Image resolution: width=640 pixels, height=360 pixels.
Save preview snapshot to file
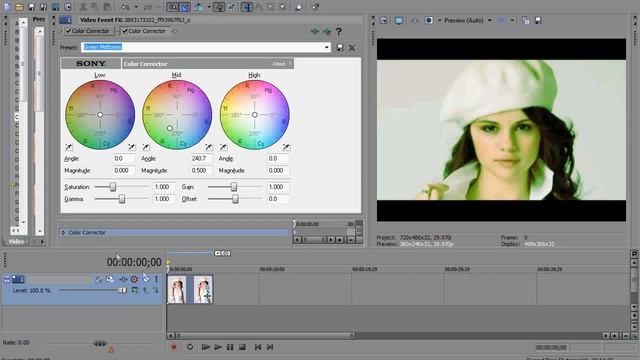click(x=538, y=20)
